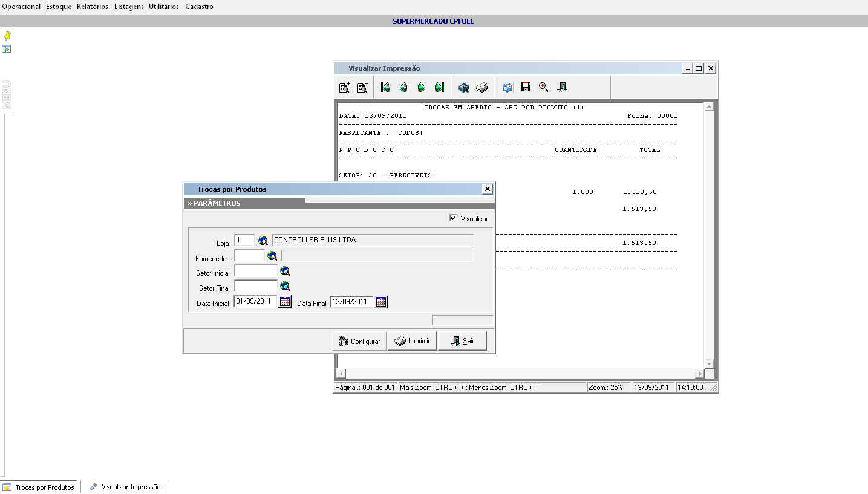Screen dimensions: 868x494
Task: Save the report using the floppy icon
Action: (526, 88)
